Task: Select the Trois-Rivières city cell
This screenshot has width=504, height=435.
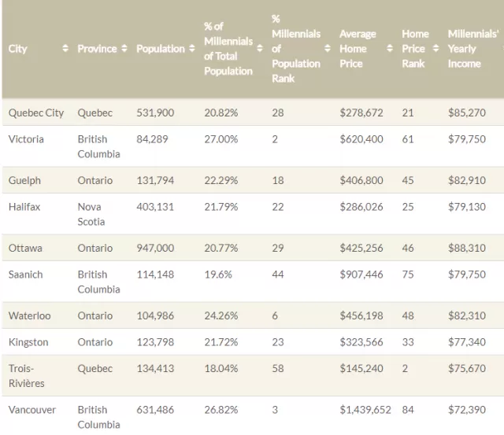Action: 26,375
